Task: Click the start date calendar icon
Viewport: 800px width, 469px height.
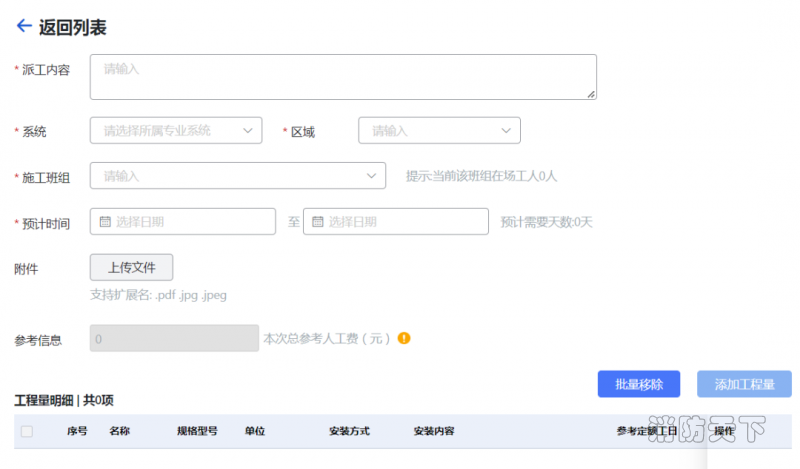Action: (105, 222)
